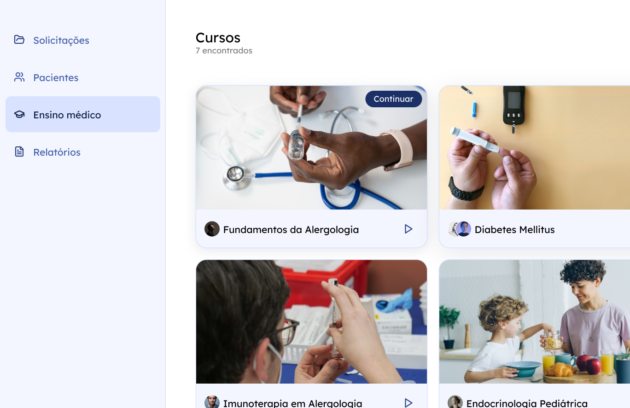Screen dimensions: 630x408
Task: Play the Fundamentos da Alergologia course
Action: pos(408,229)
